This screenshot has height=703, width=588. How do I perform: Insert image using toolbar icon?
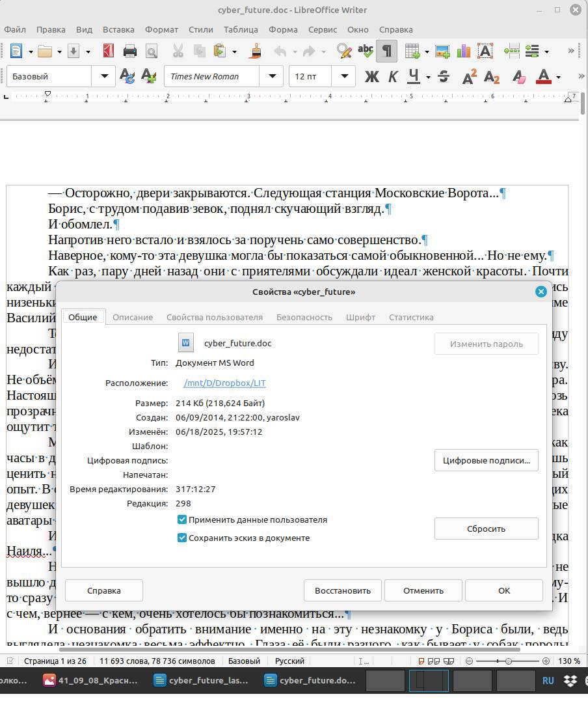tap(442, 51)
